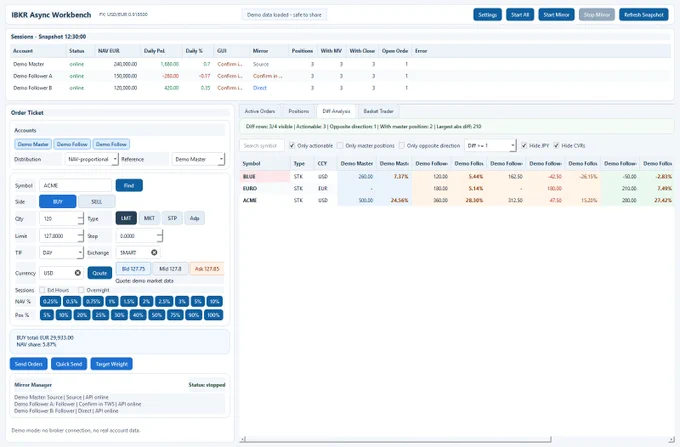Switch to the Positions tab

(x=299, y=111)
